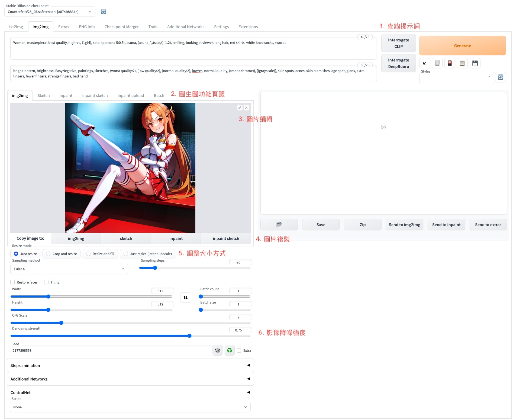Open the Script dropdown showing None
Viewport: 513px width, 420px height.
point(130,407)
